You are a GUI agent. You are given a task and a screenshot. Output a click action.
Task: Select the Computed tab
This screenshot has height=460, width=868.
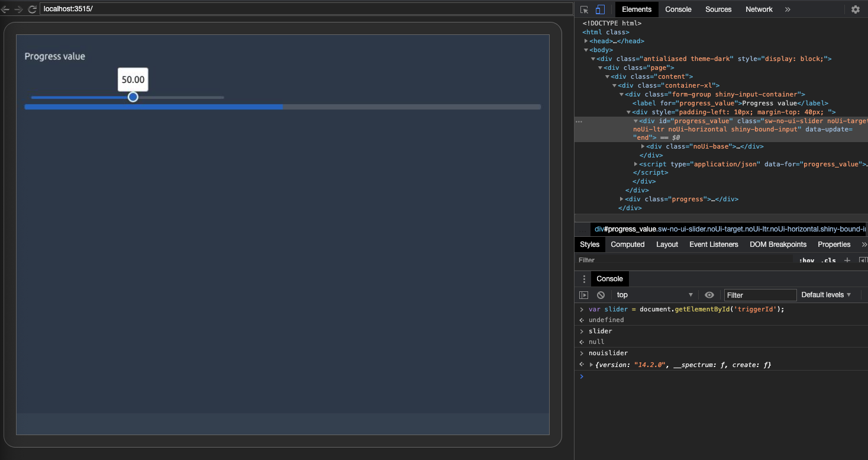coord(628,245)
